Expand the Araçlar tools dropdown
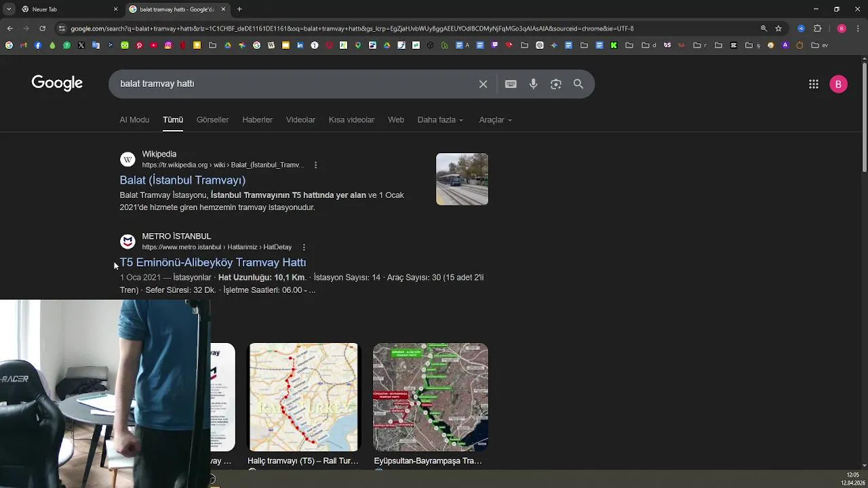The width and height of the screenshot is (868, 488). click(496, 120)
